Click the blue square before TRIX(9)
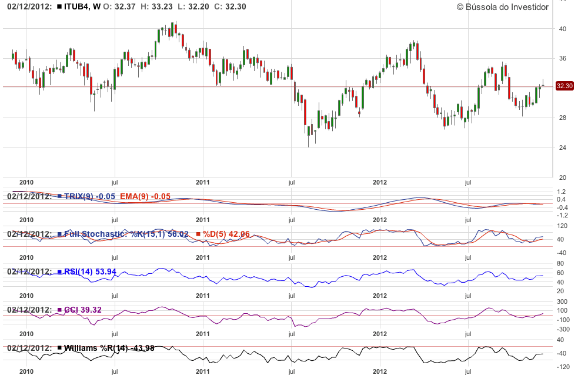 pyautogui.click(x=59, y=196)
